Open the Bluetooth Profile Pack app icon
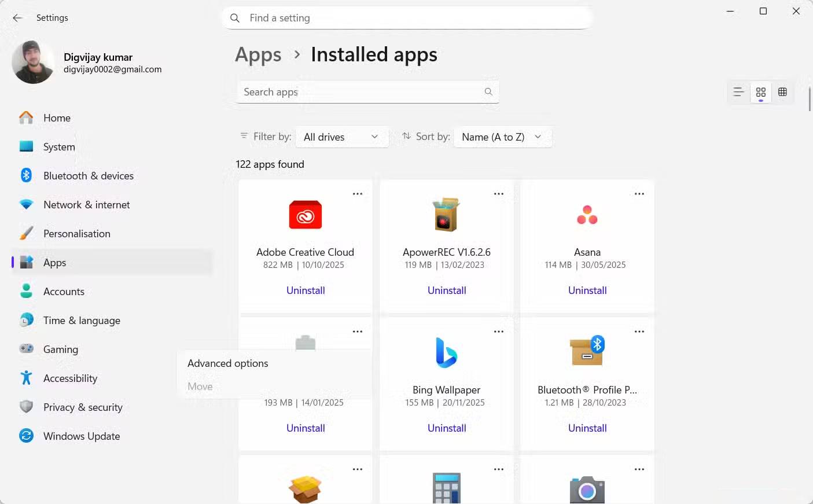 (x=587, y=350)
